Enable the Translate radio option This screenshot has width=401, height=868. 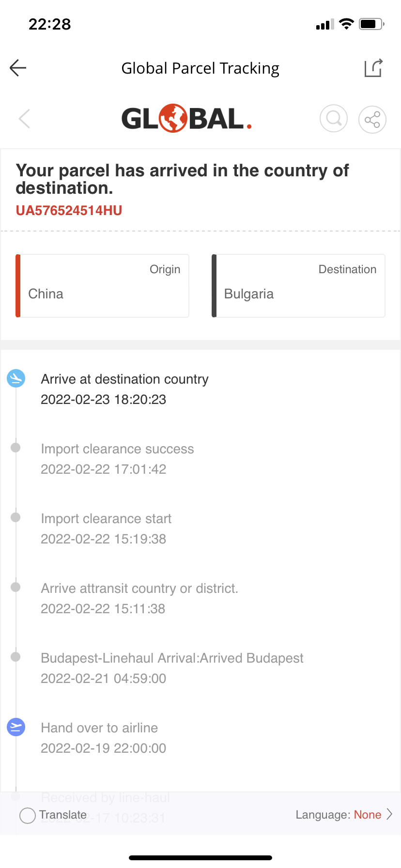[x=28, y=815]
